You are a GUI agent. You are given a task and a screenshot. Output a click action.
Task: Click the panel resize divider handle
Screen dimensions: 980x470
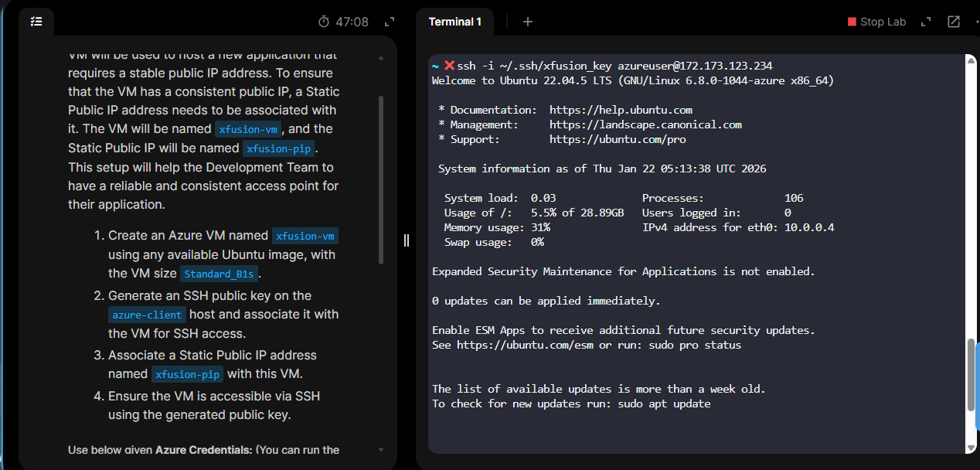(407, 240)
